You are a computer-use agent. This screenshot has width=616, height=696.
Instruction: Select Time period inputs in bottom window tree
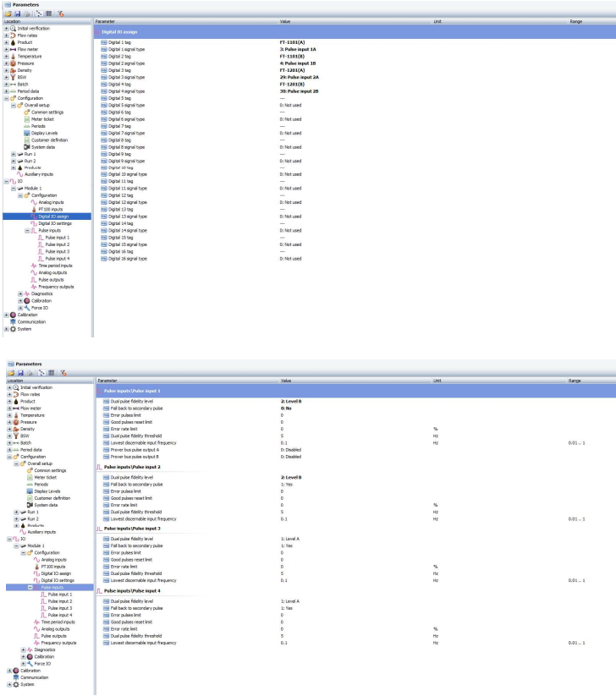(58, 622)
